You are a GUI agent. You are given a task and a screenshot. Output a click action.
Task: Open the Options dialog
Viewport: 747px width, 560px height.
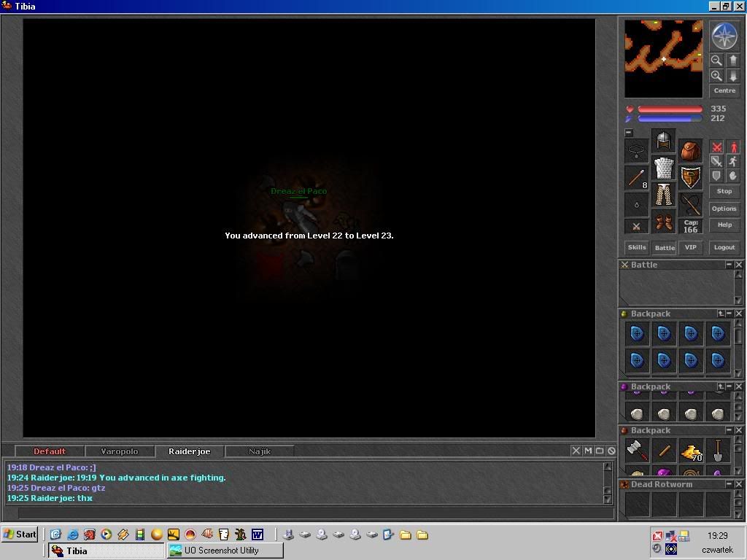tap(724, 209)
